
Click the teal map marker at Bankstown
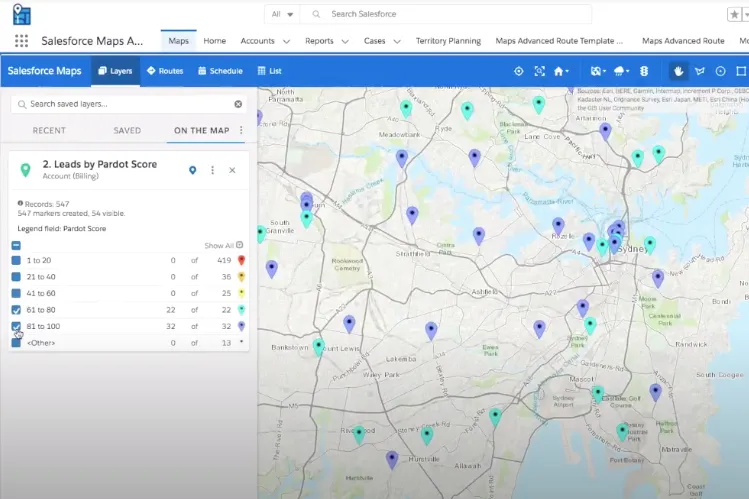click(319, 347)
